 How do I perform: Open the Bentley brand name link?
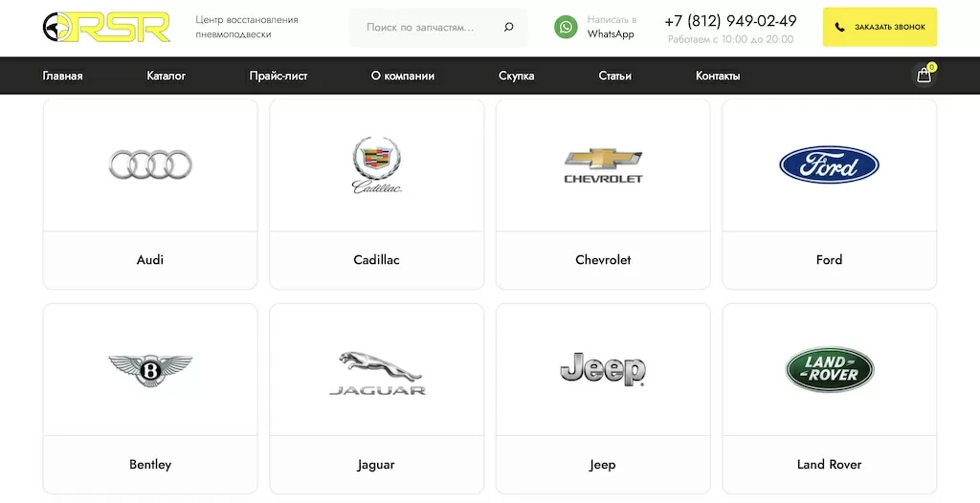click(x=150, y=464)
